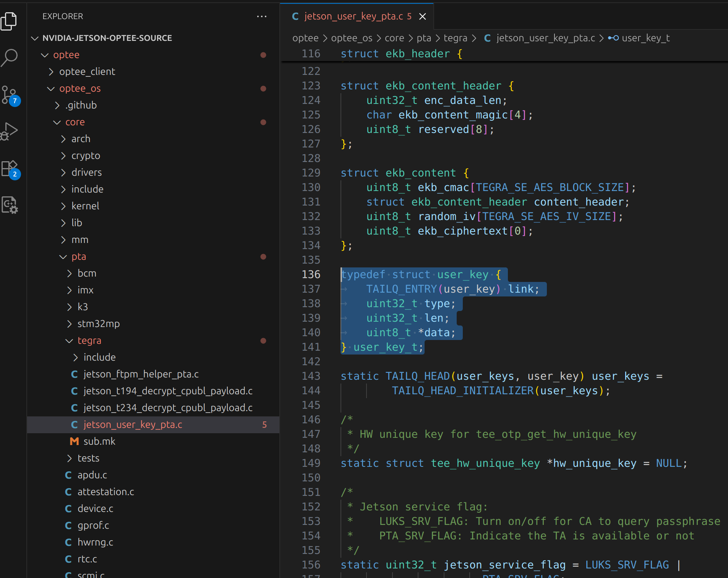This screenshot has height=578, width=728.
Task: Click 'TAILQ_HEAD_INITIALIZER' on line 144
Action: (x=462, y=391)
